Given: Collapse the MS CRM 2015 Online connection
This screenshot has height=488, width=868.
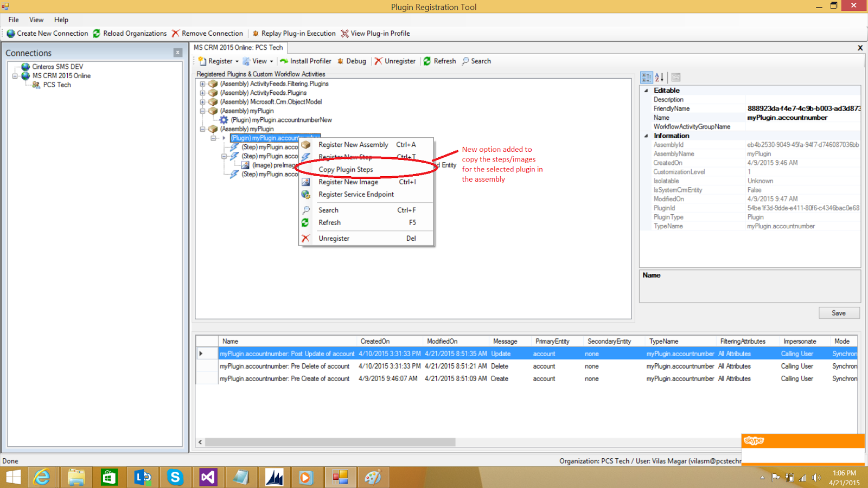Looking at the screenshot, I should coord(15,75).
